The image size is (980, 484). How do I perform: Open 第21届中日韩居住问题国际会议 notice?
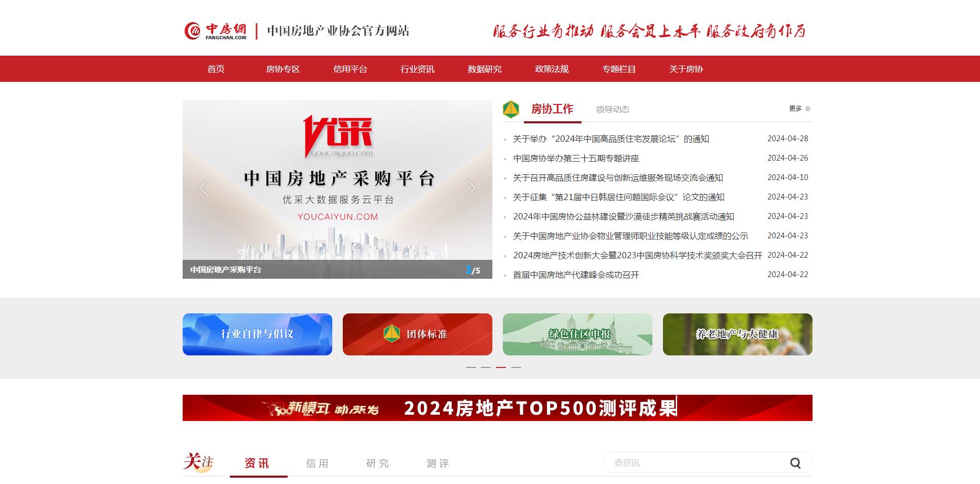[618, 197]
